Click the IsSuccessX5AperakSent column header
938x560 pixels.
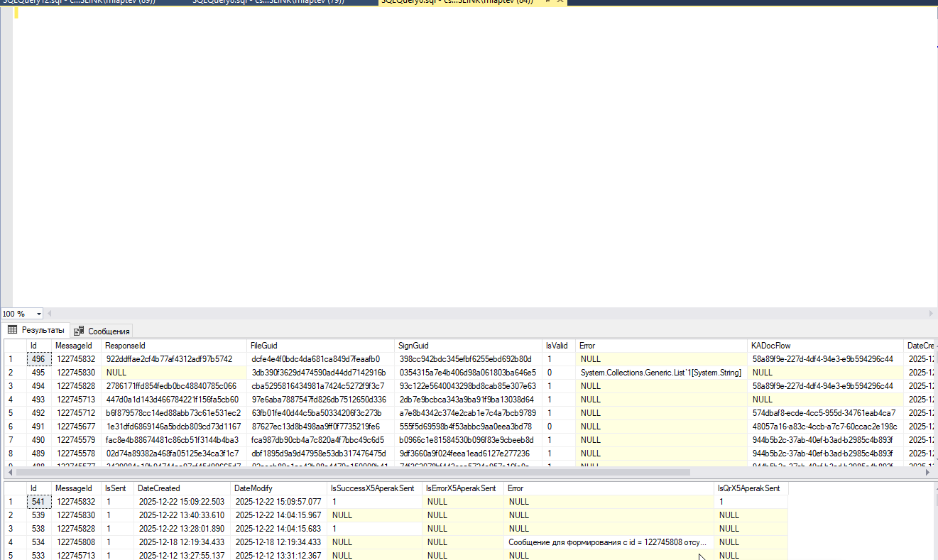click(375, 488)
